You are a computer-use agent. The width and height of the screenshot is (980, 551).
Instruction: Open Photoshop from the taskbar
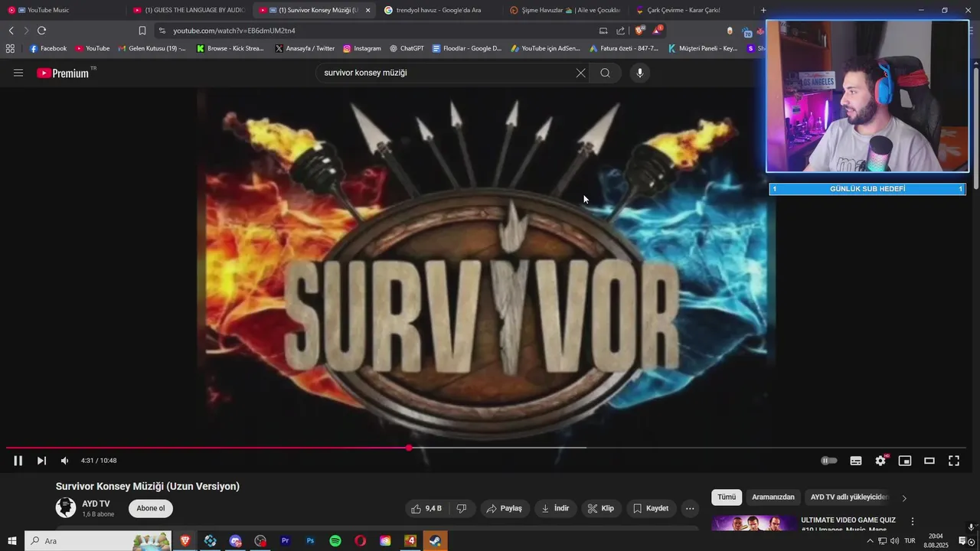pos(310,541)
